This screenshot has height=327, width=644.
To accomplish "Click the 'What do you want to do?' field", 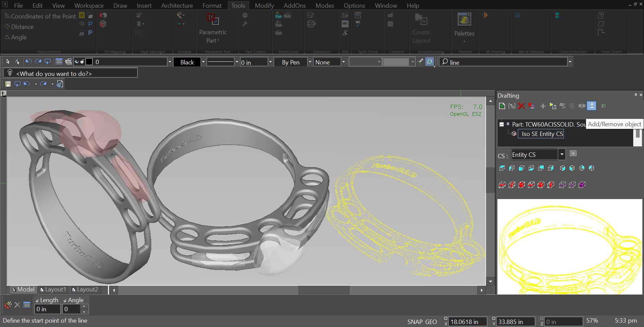I will [70, 73].
